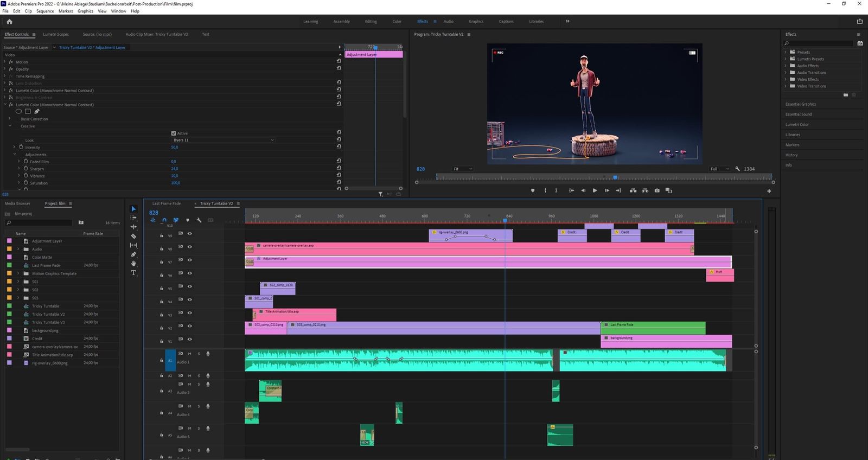The height and width of the screenshot is (460, 868).
Task: Click the Home icon
Action: tap(9, 22)
